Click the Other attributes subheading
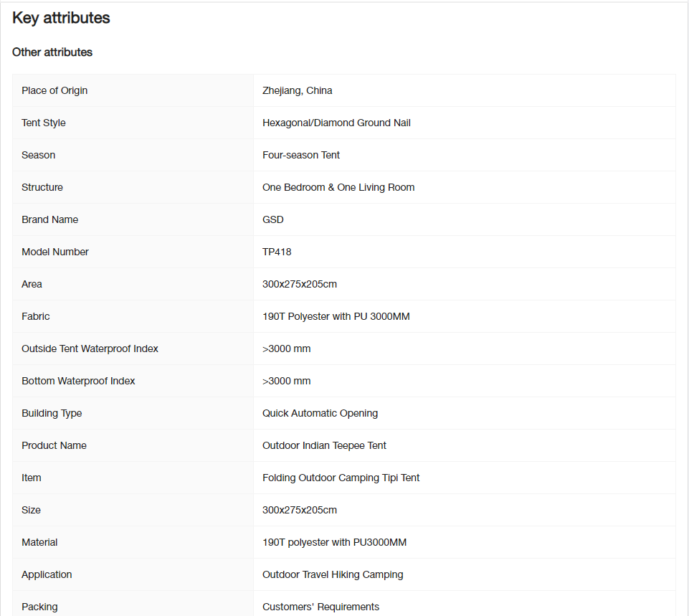The width and height of the screenshot is (689, 616). (52, 52)
